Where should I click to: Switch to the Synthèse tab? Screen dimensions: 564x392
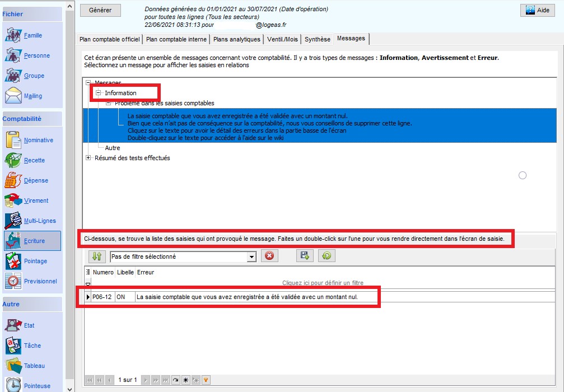(x=317, y=39)
